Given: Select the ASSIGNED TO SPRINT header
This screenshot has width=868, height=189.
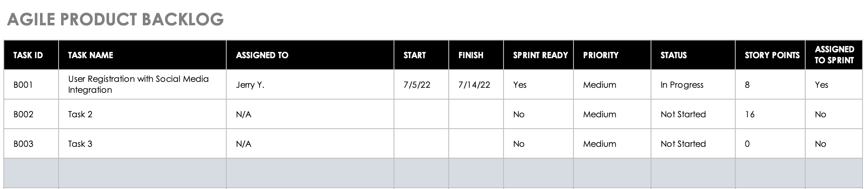Looking at the screenshot, I should tap(834, 55).
